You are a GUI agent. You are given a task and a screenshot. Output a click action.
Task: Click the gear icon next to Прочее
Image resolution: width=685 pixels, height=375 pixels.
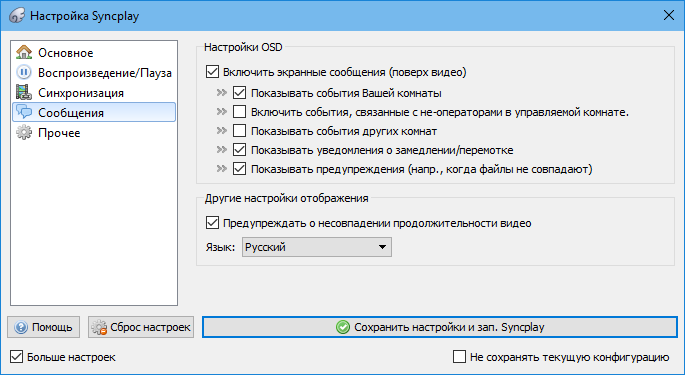click(24, 132)
